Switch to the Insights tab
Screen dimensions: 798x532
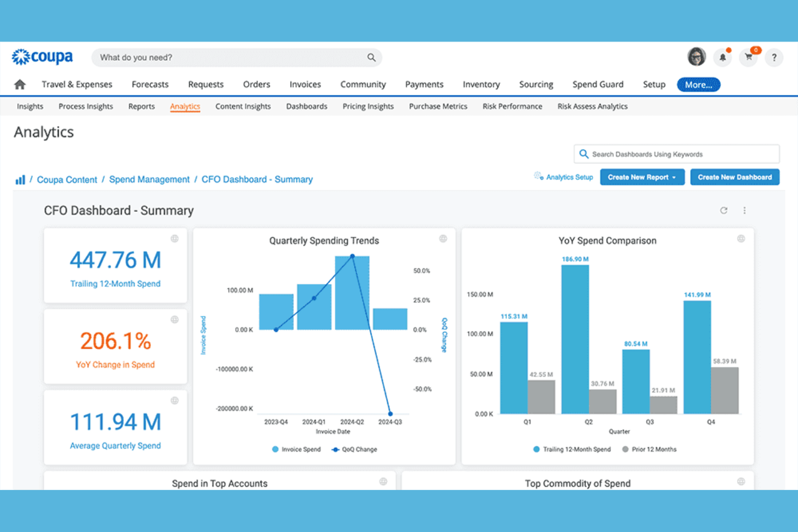tap(30, 106)
